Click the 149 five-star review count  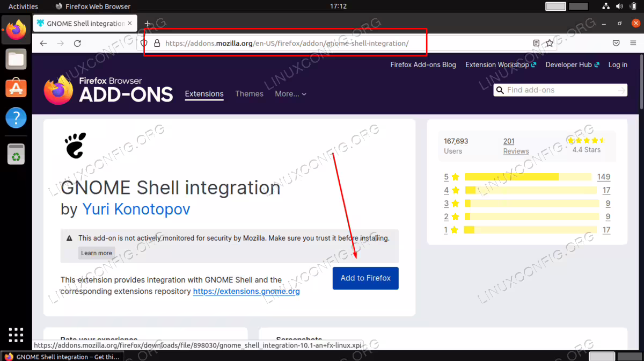604,177
